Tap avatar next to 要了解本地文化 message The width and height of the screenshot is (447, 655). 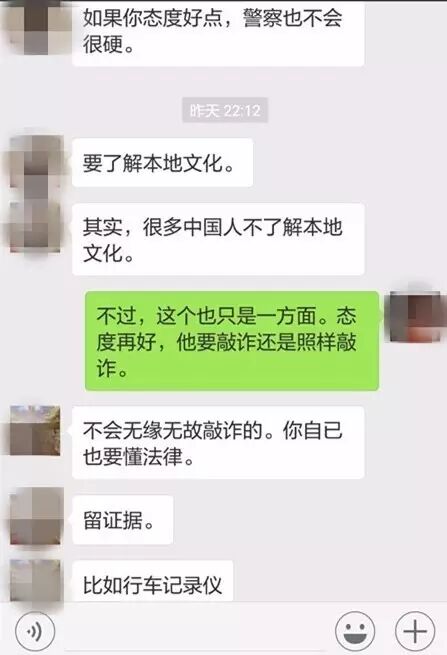[35, 162]
